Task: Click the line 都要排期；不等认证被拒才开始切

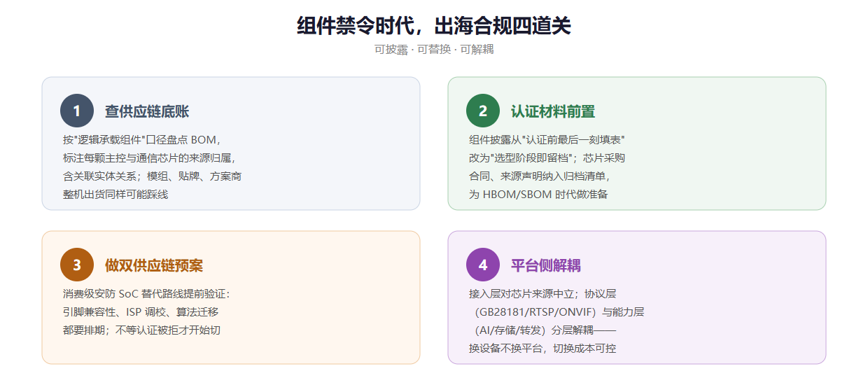Action: (x=142, y=330)
